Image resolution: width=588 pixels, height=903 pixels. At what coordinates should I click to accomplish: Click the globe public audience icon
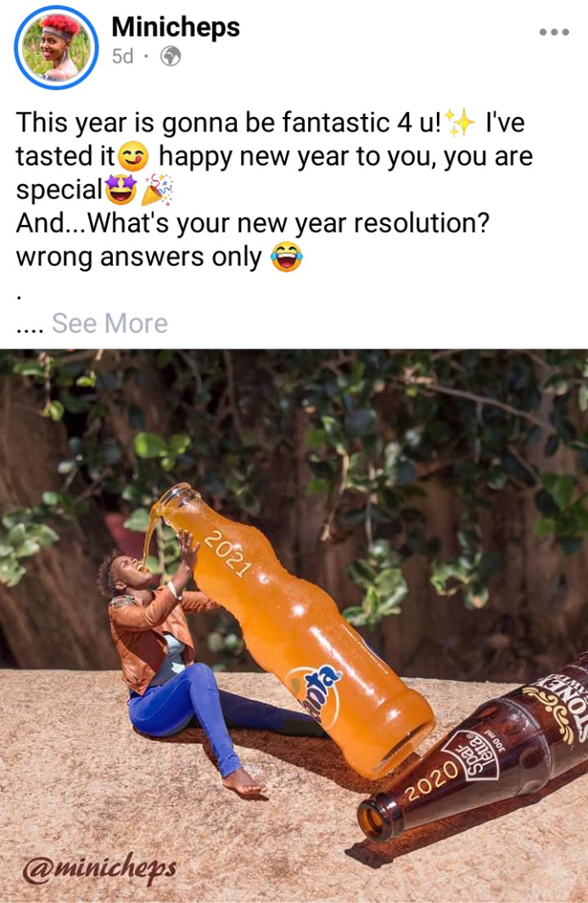tap(171, 56)
